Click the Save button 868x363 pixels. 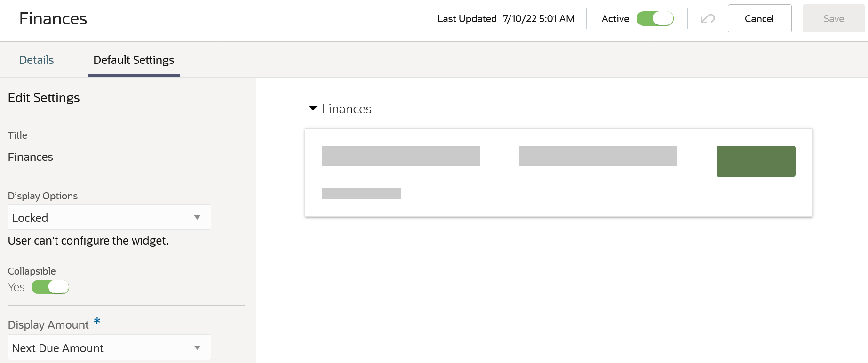833,19
